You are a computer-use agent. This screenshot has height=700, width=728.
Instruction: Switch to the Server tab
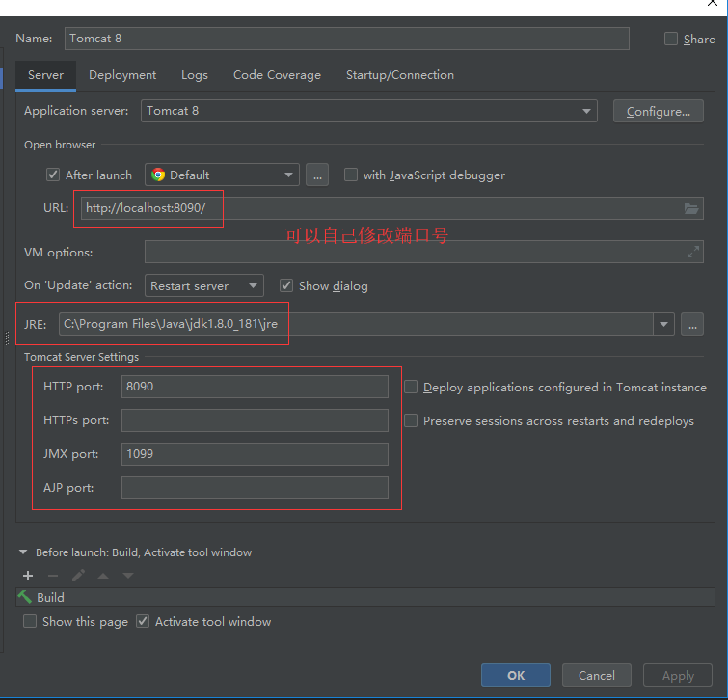(x=45, y=75)
